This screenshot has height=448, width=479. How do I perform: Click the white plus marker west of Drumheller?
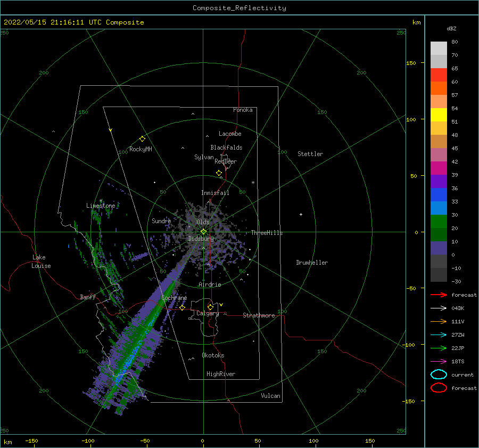[301, 214]
